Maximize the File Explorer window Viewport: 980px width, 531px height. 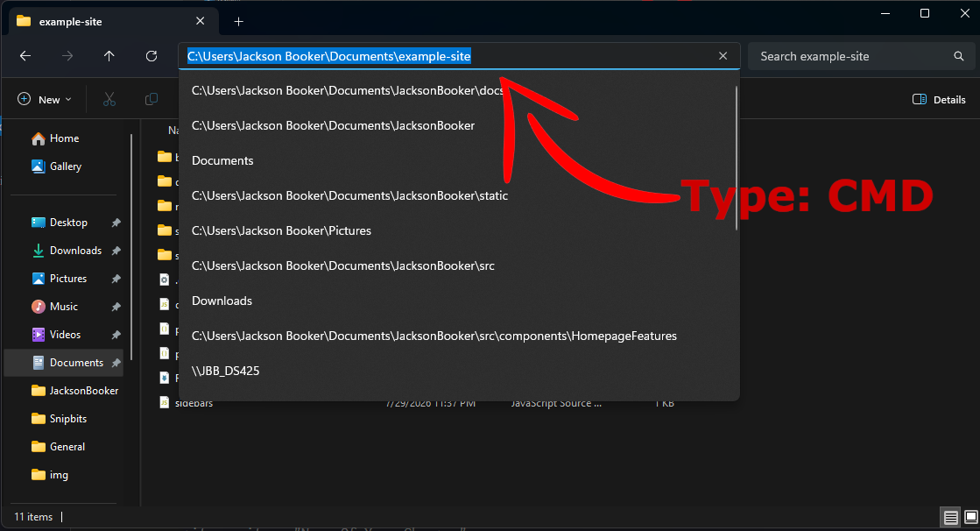(x=925, y=13)
